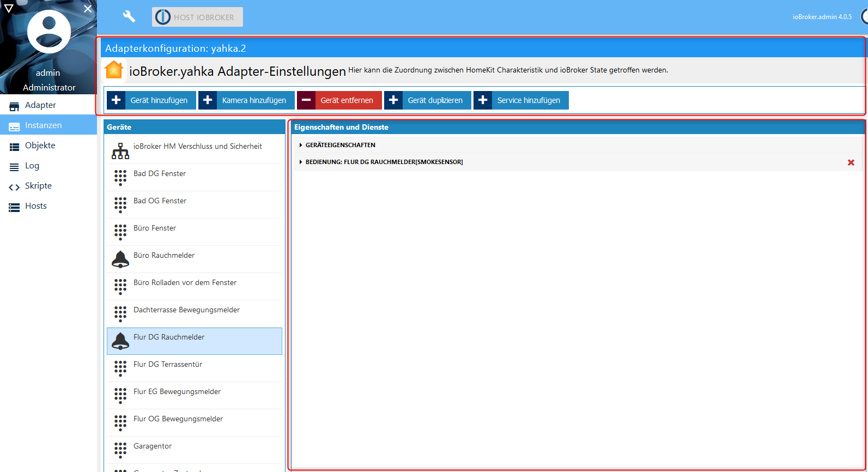
Task: Click Gerät hinzufügen button
Action: [x=151, y=100]
